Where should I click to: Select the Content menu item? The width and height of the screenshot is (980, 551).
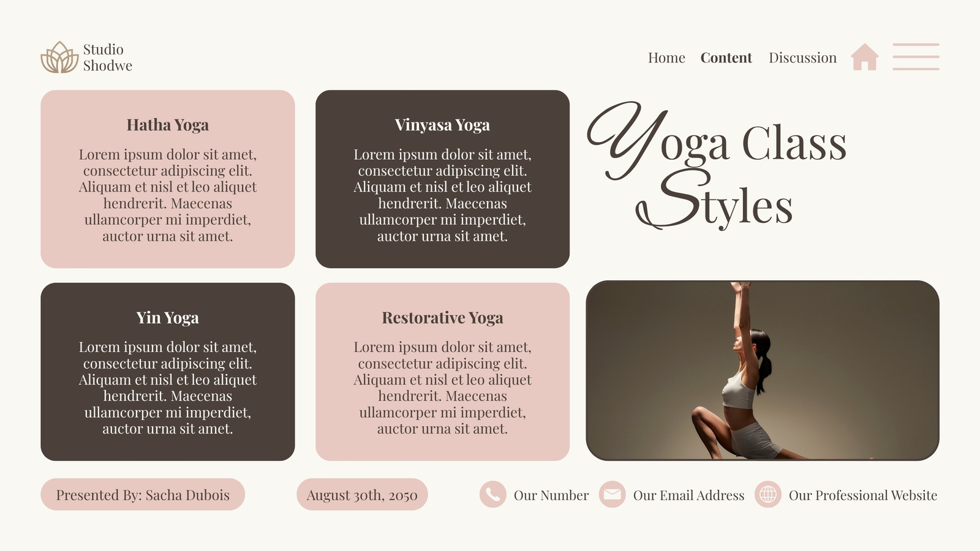pyautogui.click(x=726, y=58)
